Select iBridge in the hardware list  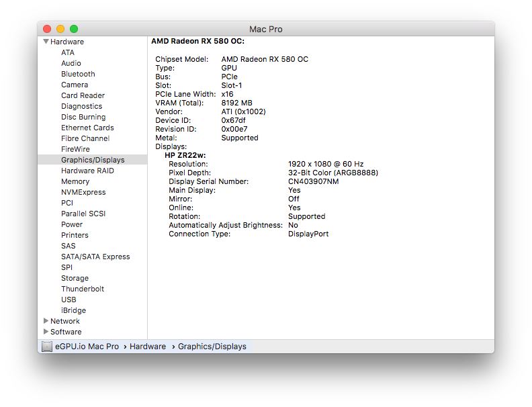click(73, 310)
